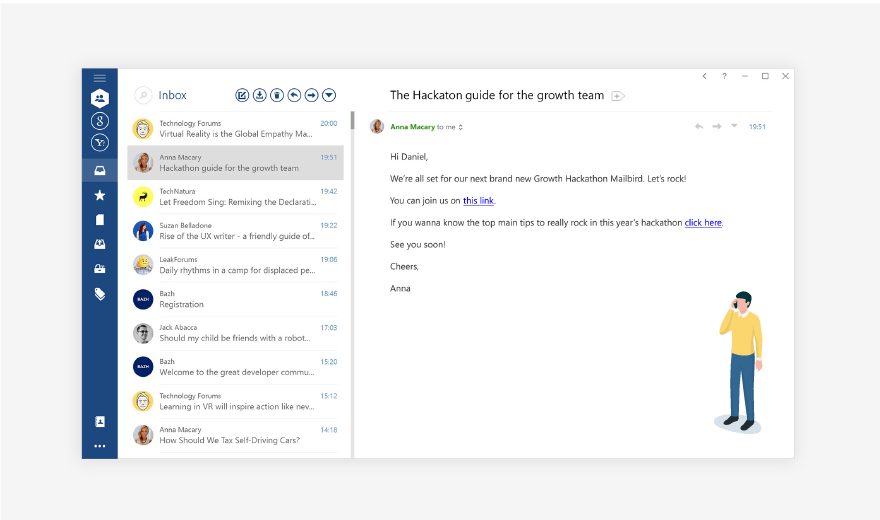The height and width of the screenshot is (520, 880).
Task: Open the Contacts icon at sidebar bottom
Action: pyautogui.click(x=99, y=422)
